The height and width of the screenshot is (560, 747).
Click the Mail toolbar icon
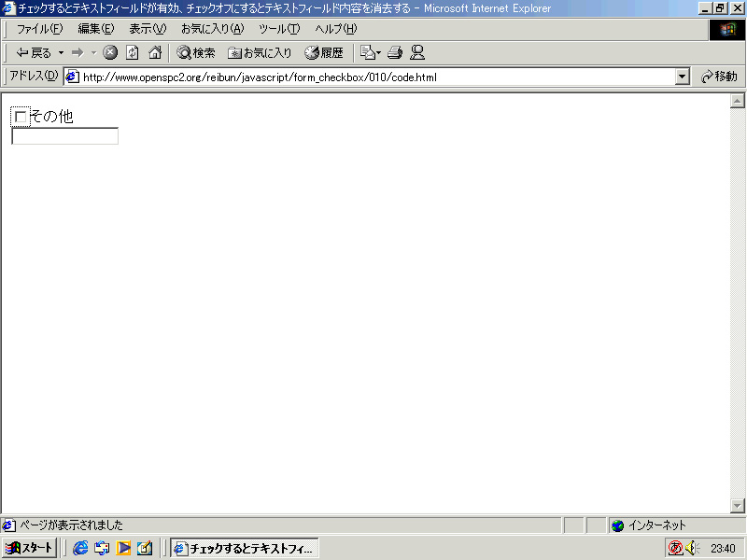tap(370, 53)
